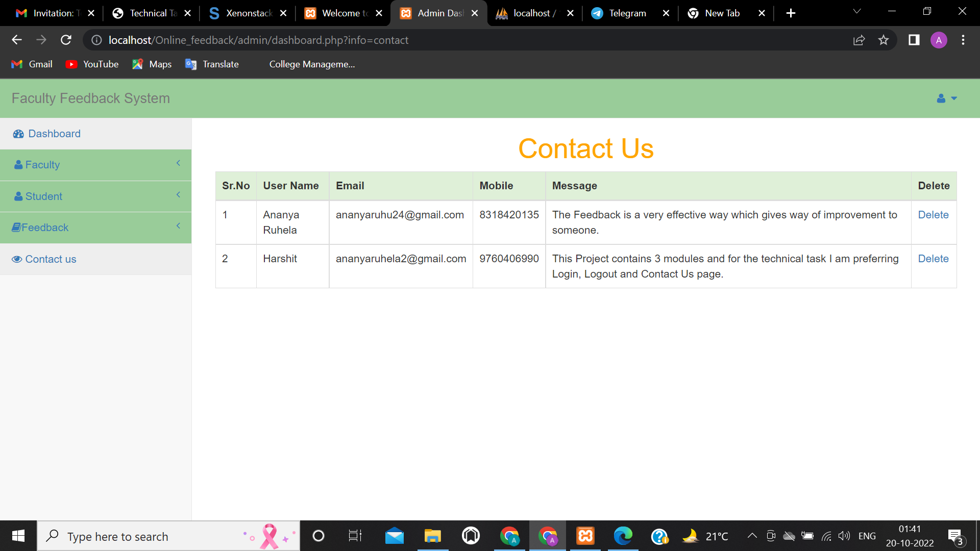Delete Harshit's contact message
The width and height of the screenshot is (980, 551).
point(933,259)
